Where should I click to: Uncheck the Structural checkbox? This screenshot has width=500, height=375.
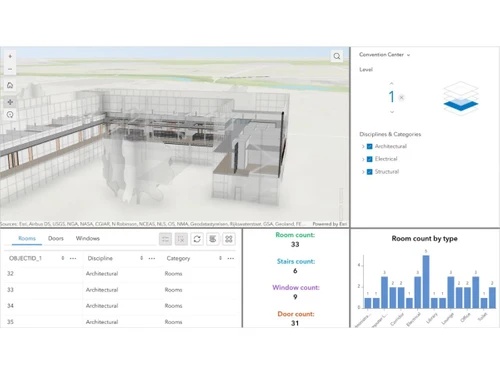[x=369, y=172]
